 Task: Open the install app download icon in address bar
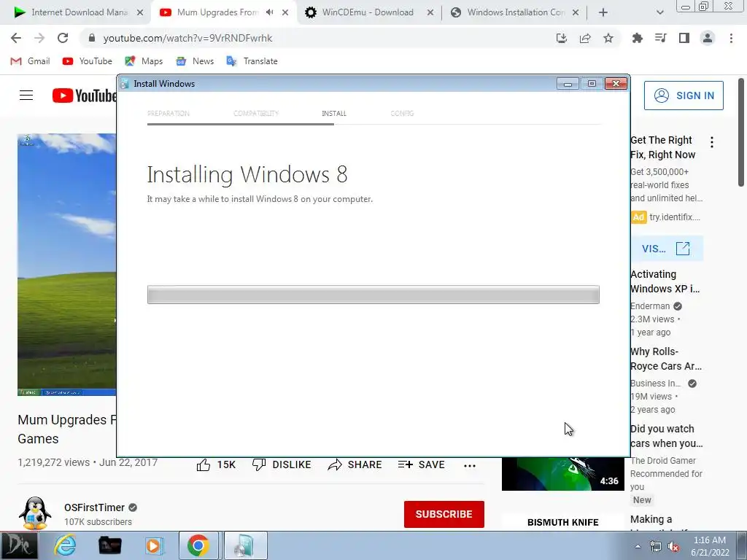click(562, 38)
